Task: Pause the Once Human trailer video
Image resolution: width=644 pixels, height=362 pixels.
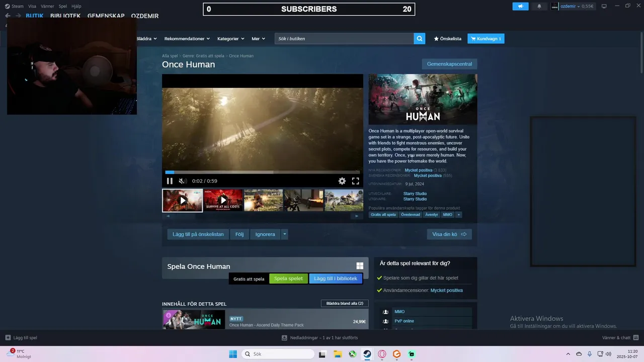Action: [170, 181]
